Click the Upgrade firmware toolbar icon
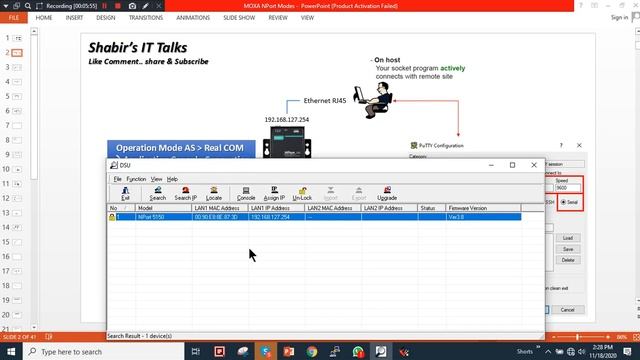Image resolution: width=640 pixels, height=360 pixels. point(387,193)
